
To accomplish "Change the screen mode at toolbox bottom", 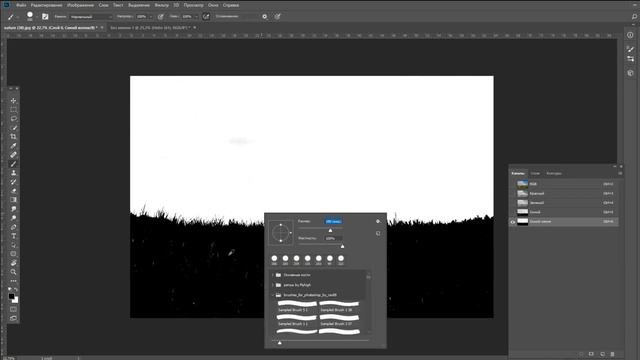I will click(13, 318).
